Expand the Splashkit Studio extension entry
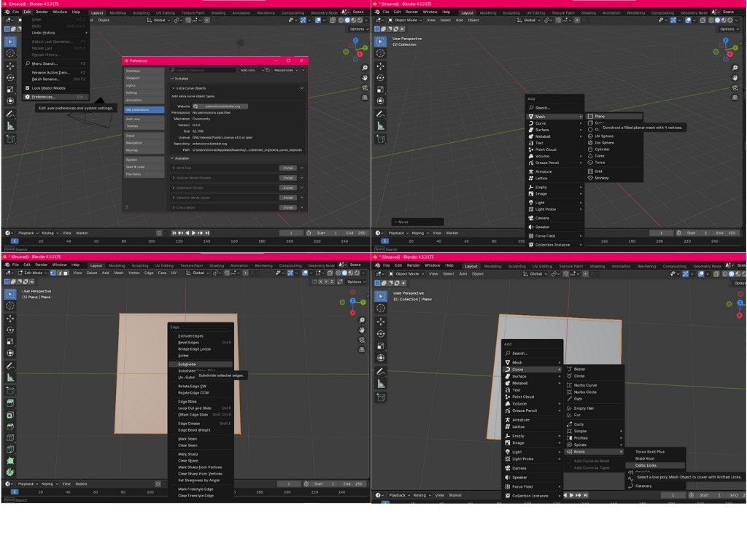Viewport: 747px width, 560px height. tap(174, 187)
